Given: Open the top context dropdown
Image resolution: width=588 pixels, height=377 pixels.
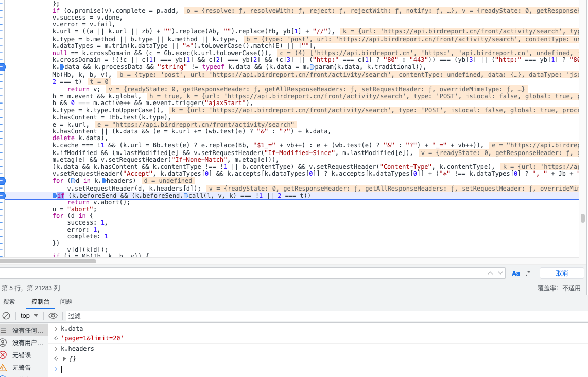Looking at the screenshot, I should pos(29,316).
